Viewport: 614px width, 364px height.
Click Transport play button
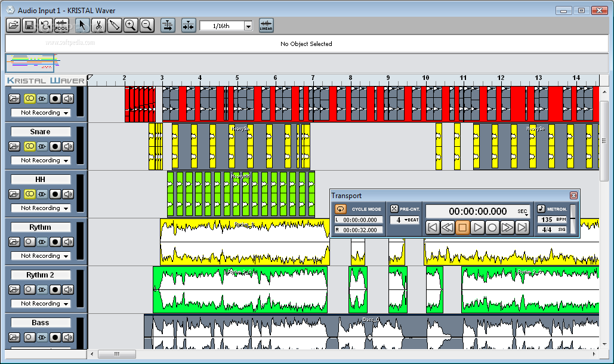(477, 227)
